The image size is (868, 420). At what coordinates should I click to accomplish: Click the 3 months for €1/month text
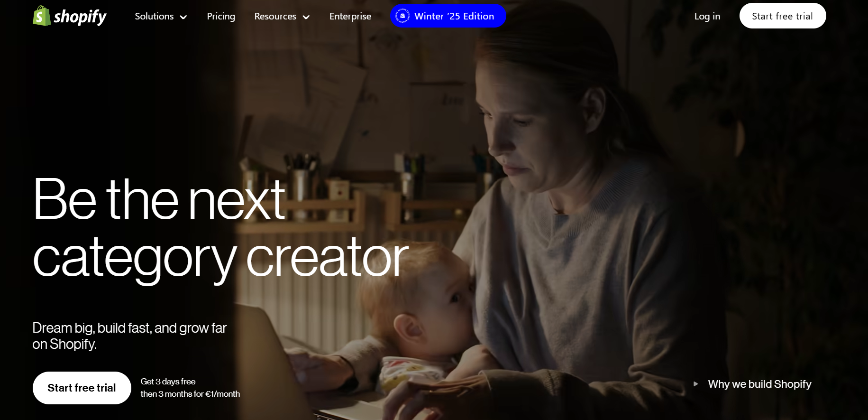pos(199,394)
